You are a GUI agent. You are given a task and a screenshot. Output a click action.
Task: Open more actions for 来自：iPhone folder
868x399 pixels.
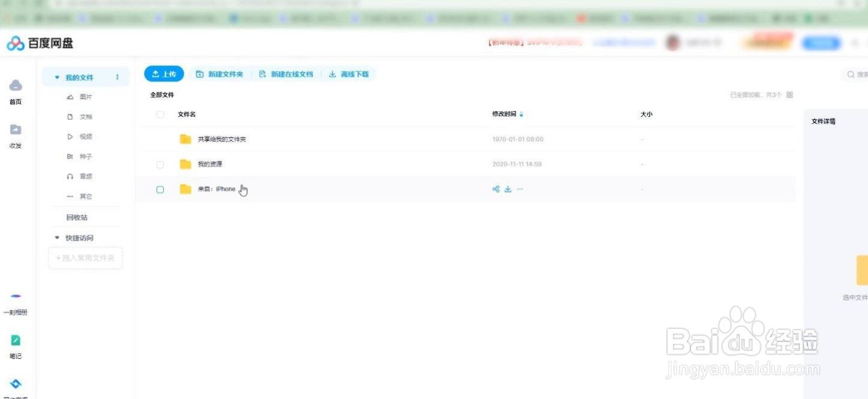[x=519, y=188]
